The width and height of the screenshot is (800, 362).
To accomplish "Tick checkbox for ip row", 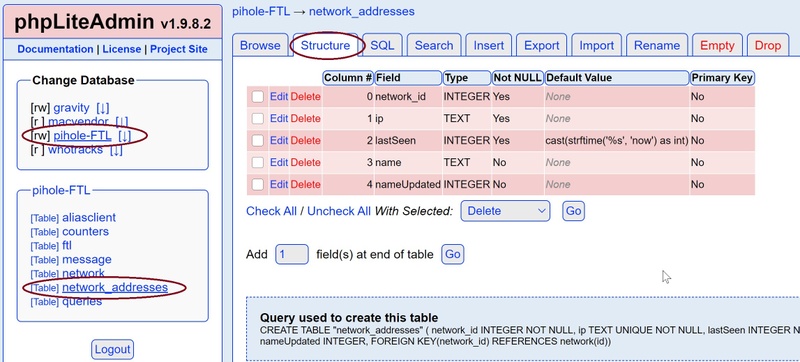I will point(258,118).
